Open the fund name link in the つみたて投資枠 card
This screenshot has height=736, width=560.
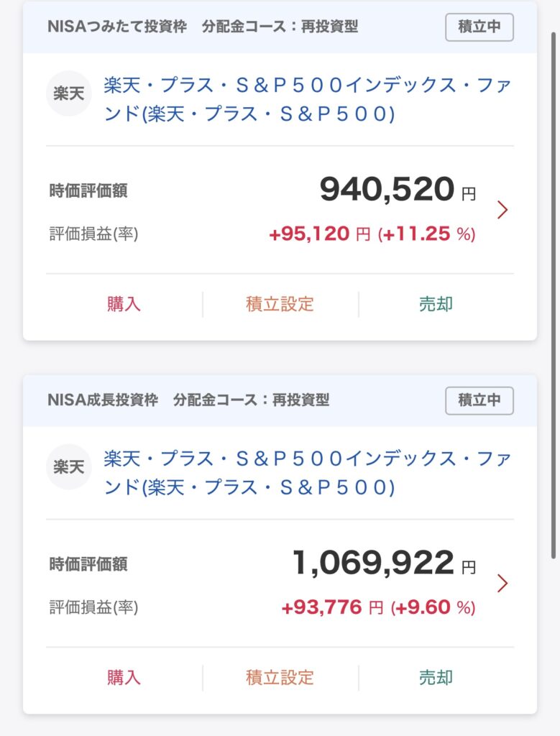pyautogui.click(x=308, y=99)
